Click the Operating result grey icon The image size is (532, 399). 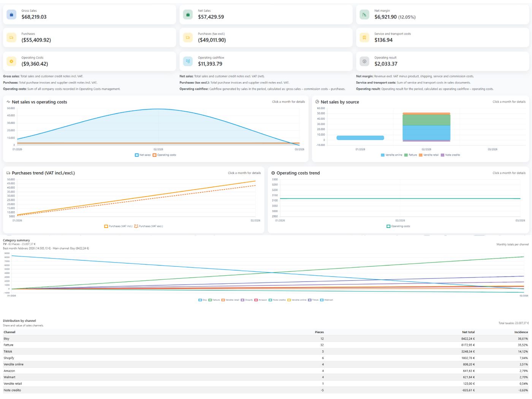tap(364, 61)
